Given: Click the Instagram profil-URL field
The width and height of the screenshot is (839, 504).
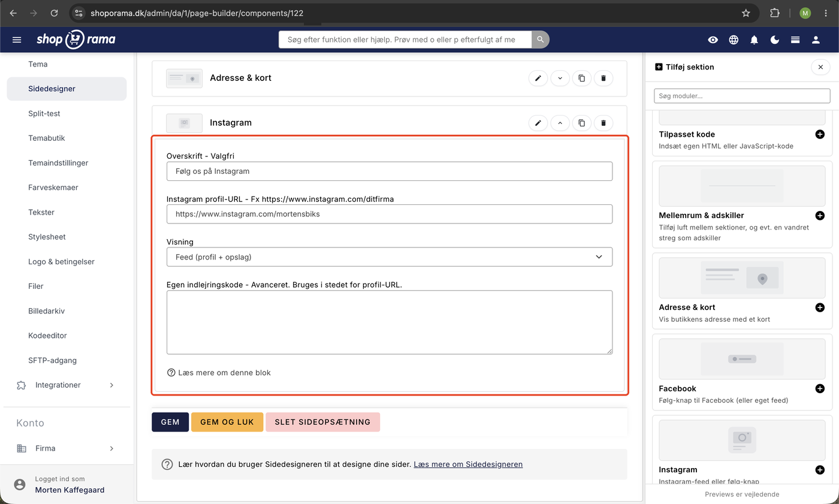Looking at the screenshot, I should (x=390, y=214).
